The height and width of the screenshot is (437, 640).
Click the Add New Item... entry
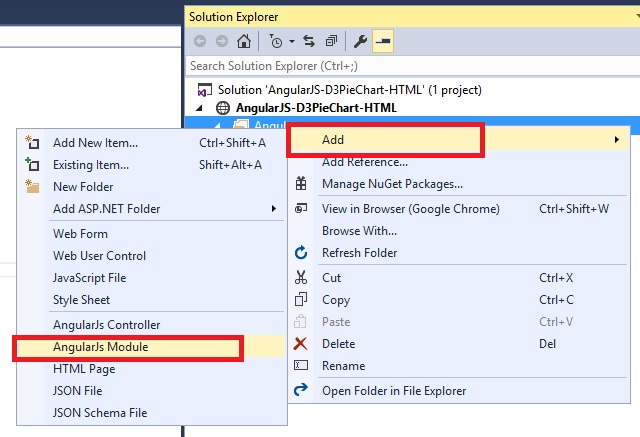click(95, 143)
